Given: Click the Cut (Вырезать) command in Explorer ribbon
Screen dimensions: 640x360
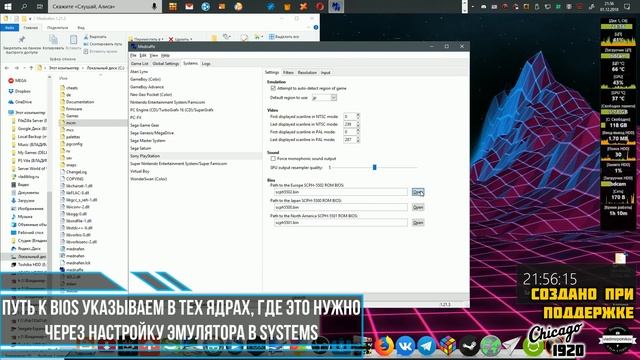Looking at the screenshot, I should click(x=95, y=37).
